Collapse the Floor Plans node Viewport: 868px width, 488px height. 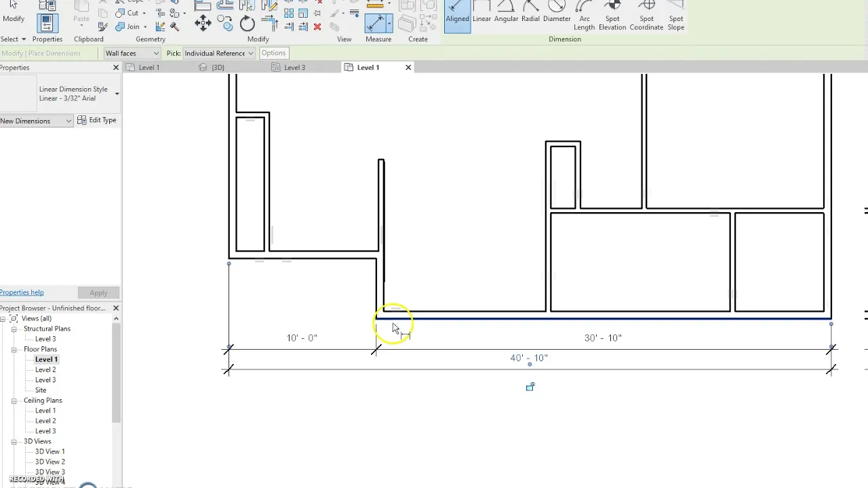point(14,349)
